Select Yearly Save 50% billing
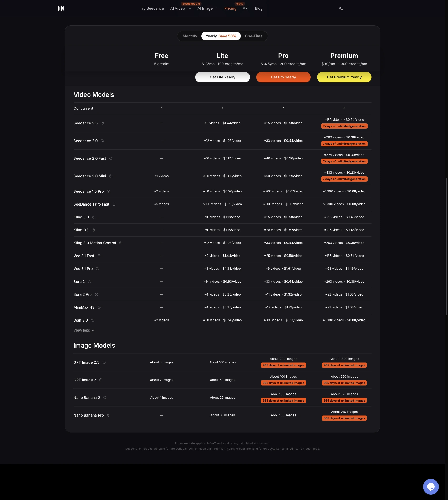 point(221,36)
